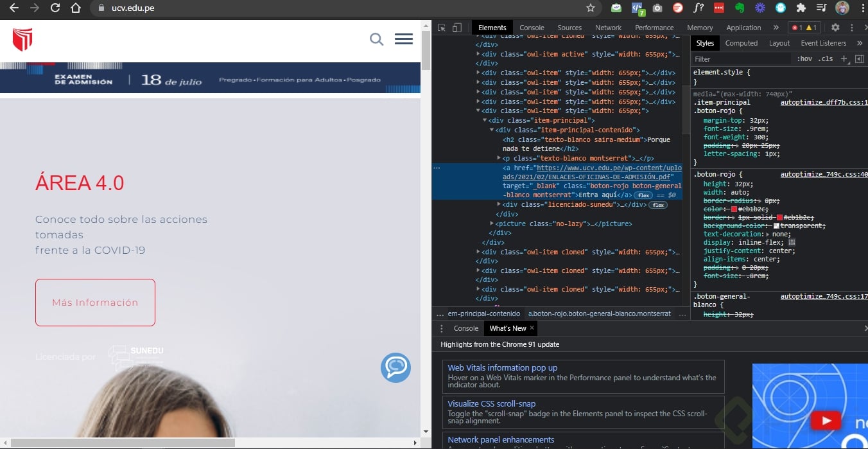Open the DevTools customize three-dot menu

point(852,28)
